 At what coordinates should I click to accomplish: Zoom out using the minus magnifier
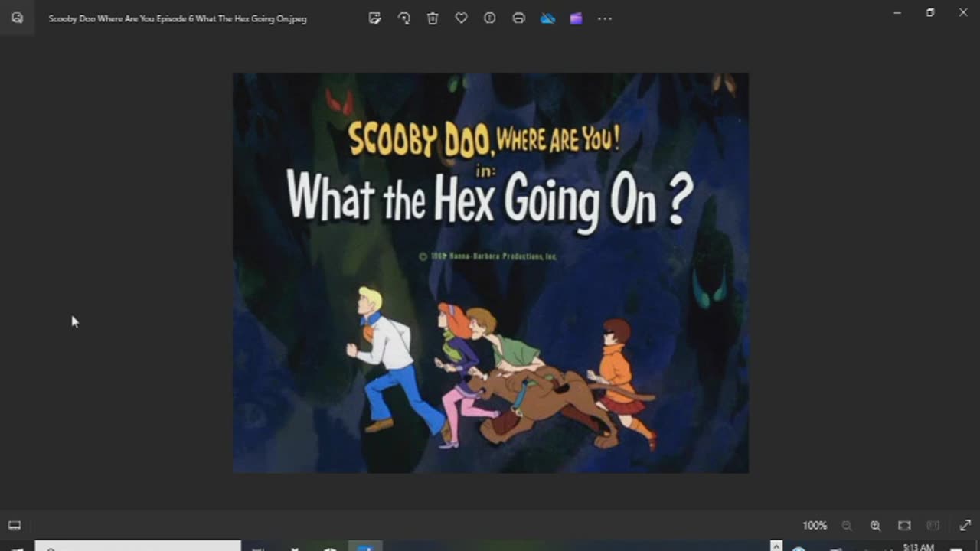(x=847, y=525)
